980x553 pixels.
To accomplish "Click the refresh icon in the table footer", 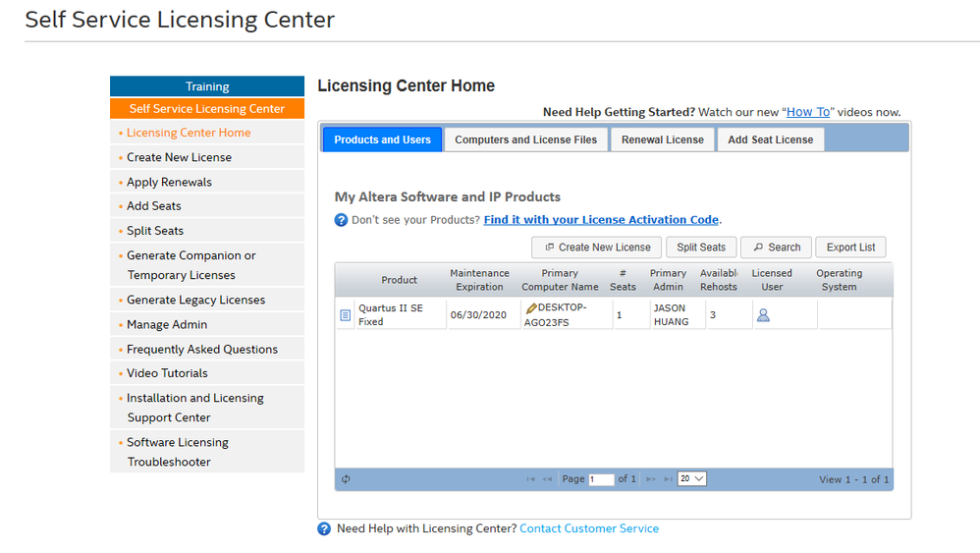I will tap(346, 479).
